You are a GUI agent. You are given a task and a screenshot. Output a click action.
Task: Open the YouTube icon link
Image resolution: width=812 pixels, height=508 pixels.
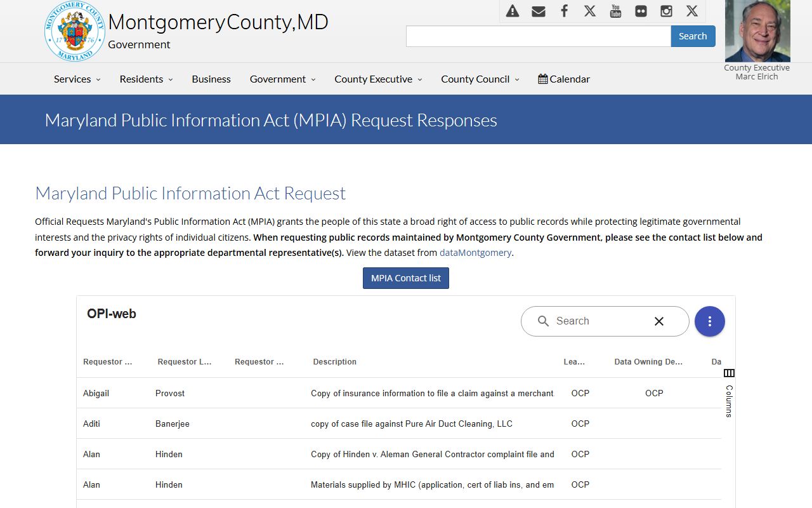[x=615, y=11]
